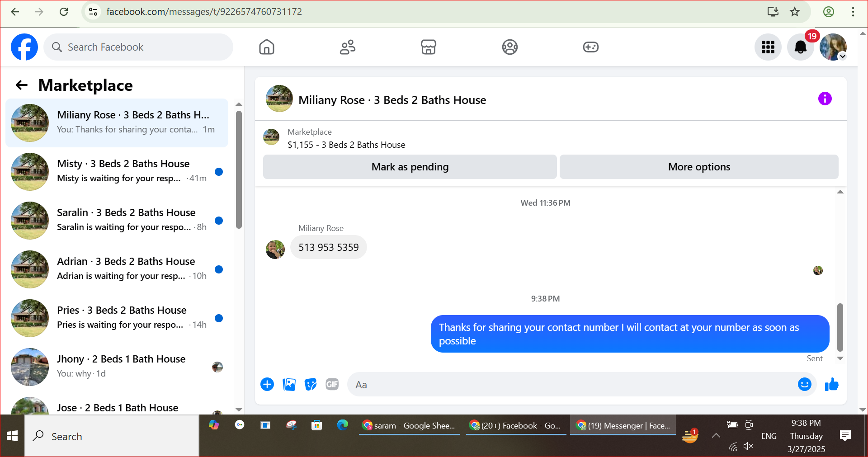Click chat scroll up arrow
The image size is (868, 457).
coord(840,192)
